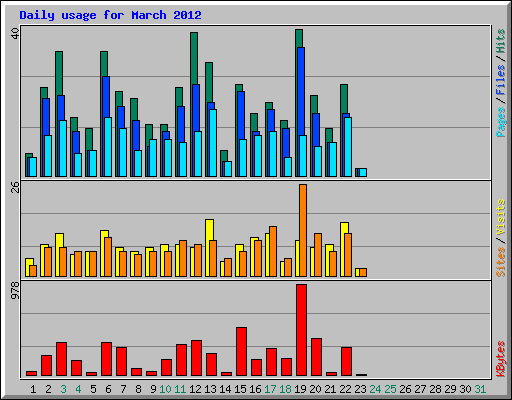Click day label '23' on the x-axis
The width and height of the screenshot is (512, 400).
click(x=360, y=389)
